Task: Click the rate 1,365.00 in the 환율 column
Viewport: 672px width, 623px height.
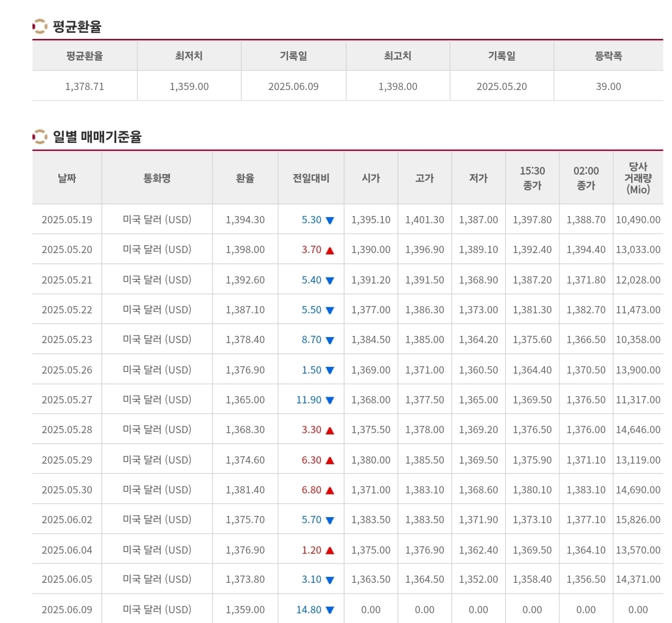Action: (x=245, y=400)
